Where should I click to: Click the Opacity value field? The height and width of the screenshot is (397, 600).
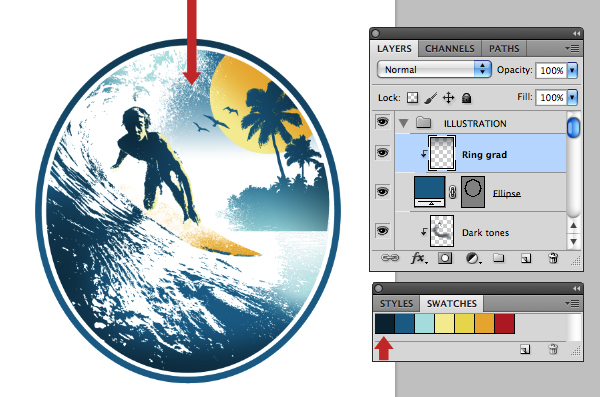click(551, 70)
